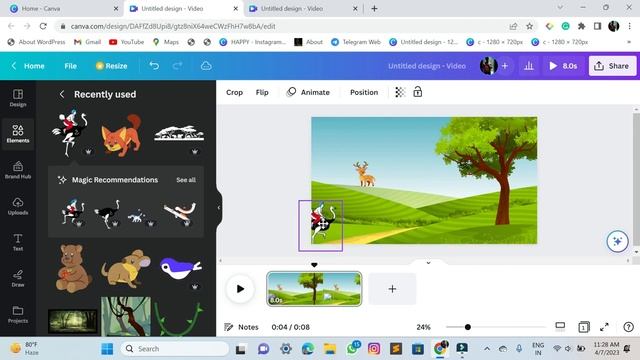Click Flip in the toolbar

click(x=262, y=92)
